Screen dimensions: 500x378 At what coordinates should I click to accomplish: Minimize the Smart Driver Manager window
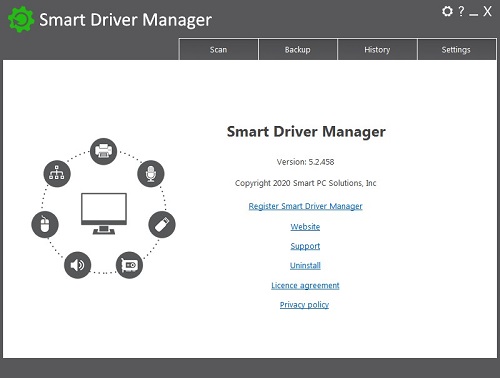(473, 13)
